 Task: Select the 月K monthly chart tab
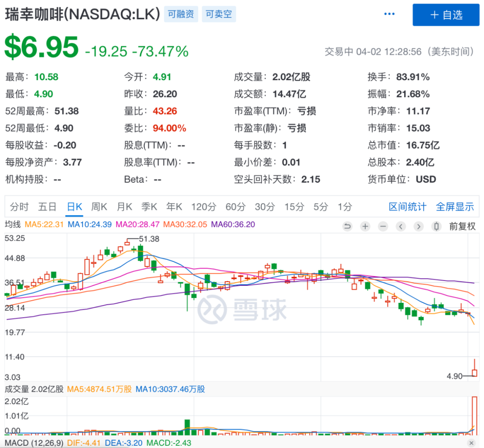[124, 207]
